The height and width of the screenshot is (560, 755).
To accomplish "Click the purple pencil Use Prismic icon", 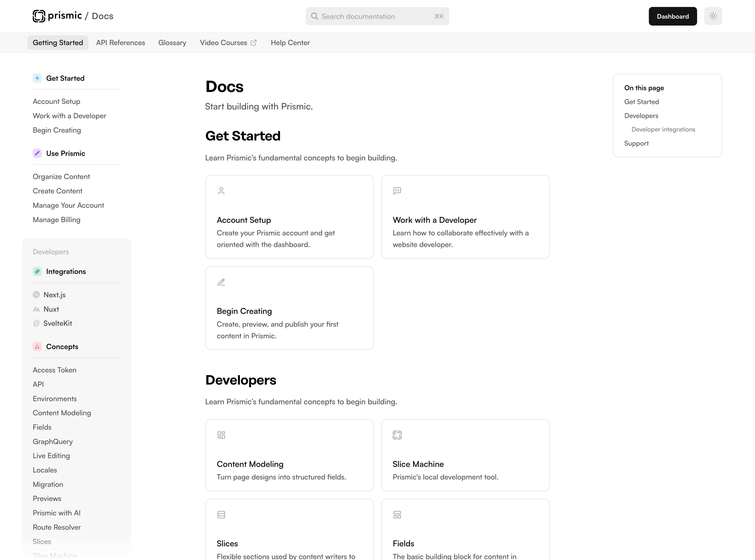I will tap(37, 153).
